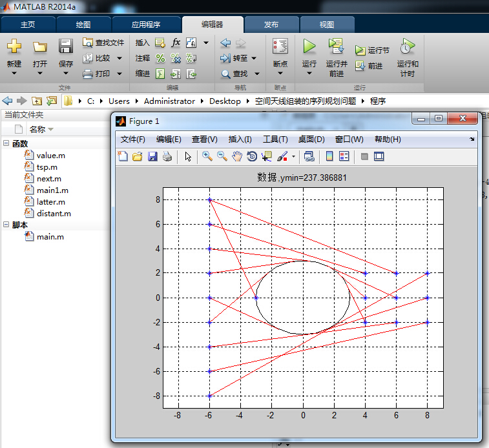Screen dimensions: 489x448
Task: Switch to the 视图 tab
Action: [x=327, y=25]
